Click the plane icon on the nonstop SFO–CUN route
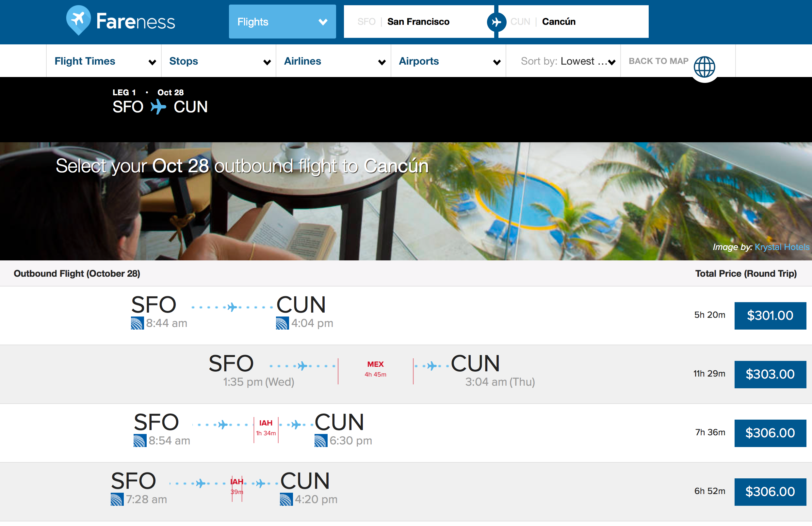Image resolution: width=812 pixels, height=526 pixels. tap(232, 307)
